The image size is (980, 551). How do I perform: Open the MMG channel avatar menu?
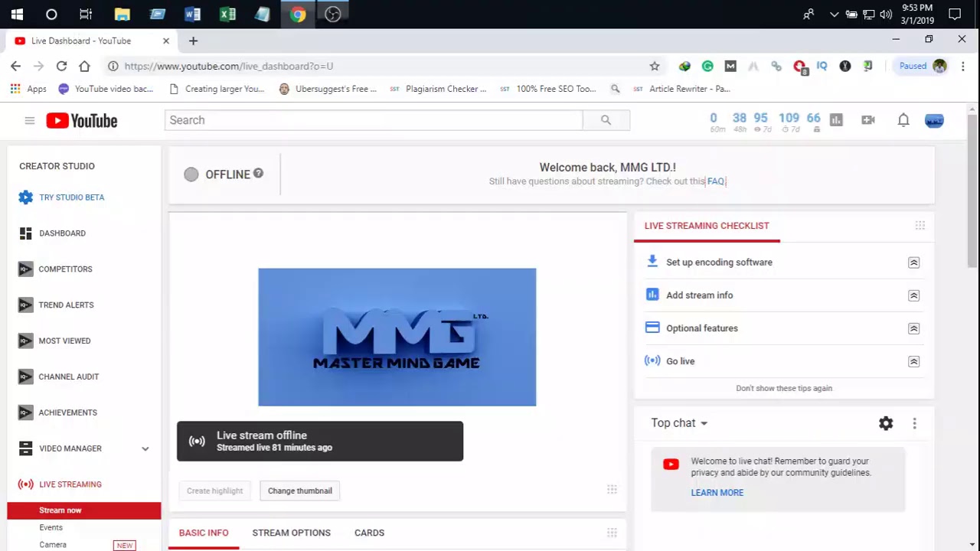point(934,120)
